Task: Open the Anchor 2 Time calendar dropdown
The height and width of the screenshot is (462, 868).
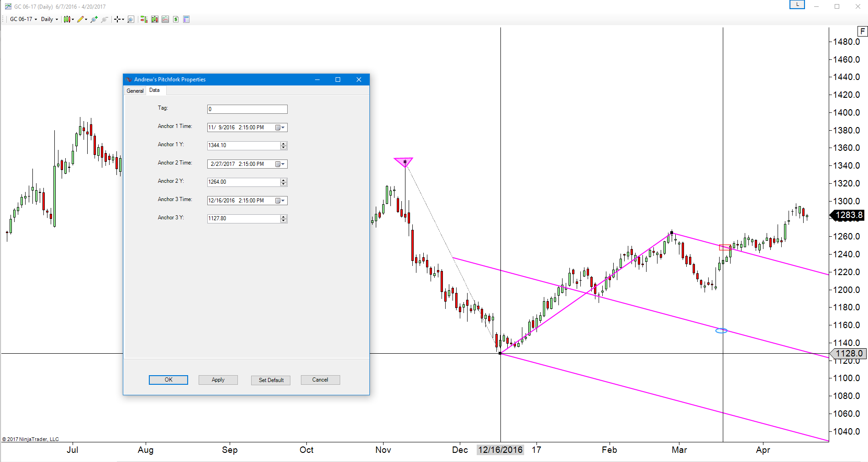Action: [280, 164]
